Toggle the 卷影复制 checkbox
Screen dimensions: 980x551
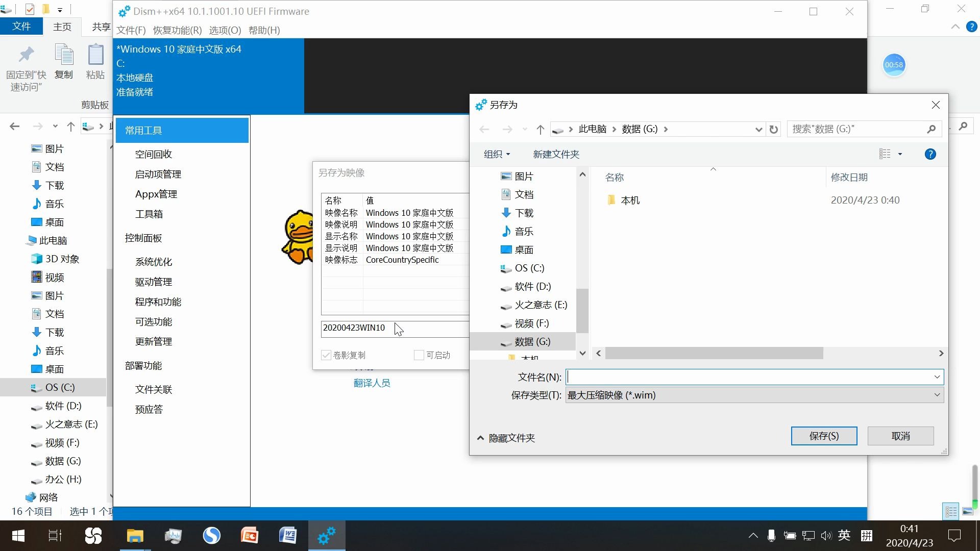point(326,355)
